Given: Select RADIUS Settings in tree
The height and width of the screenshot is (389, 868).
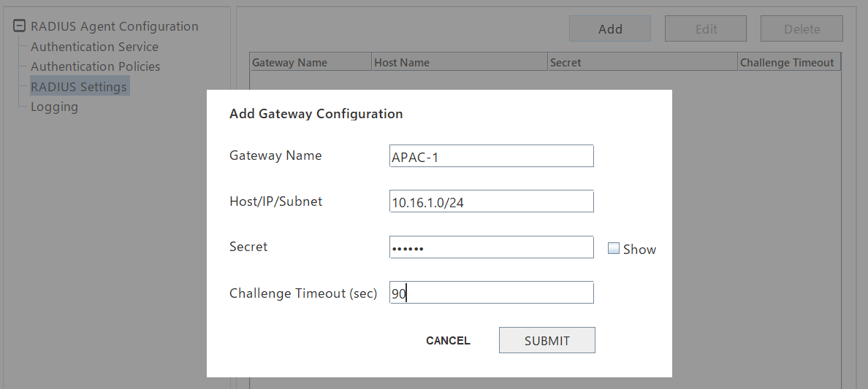Looking at the screenshot, I should coord(79,86).
